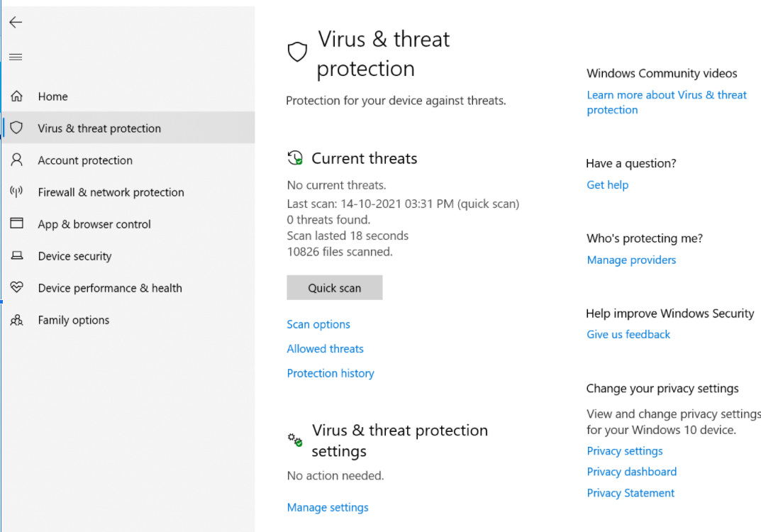761x532 pixels.
Task: Click Manage settings link
Action: coord(328,507)
